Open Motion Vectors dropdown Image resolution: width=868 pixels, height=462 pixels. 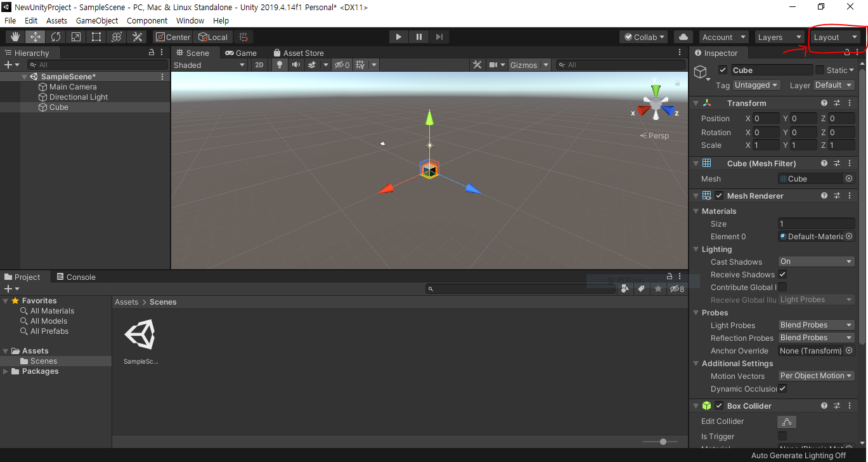817,376
